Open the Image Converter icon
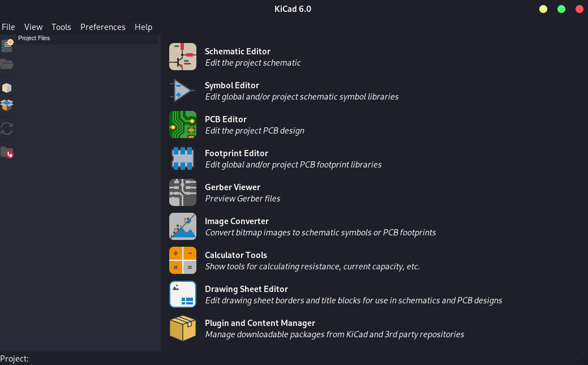The width and height of the screenshot is (588, 365). click(x=183, y=226)
